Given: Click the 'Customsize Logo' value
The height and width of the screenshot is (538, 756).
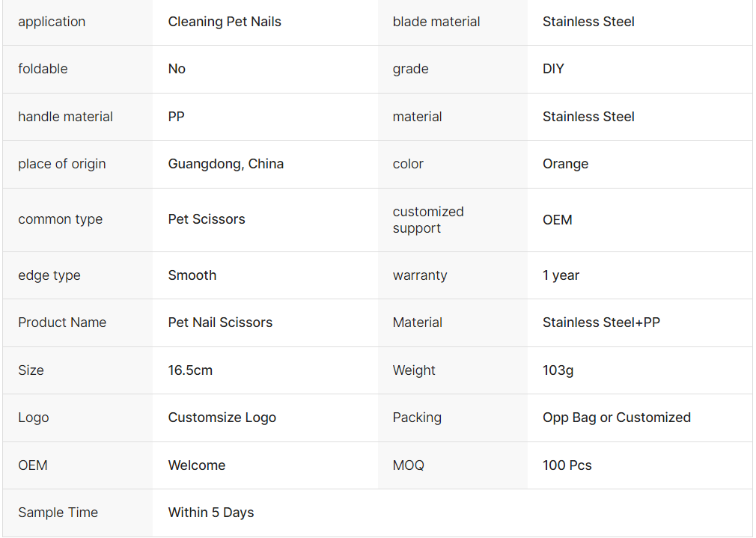Looking at the screenshot, I should click(x=222, y=418).
